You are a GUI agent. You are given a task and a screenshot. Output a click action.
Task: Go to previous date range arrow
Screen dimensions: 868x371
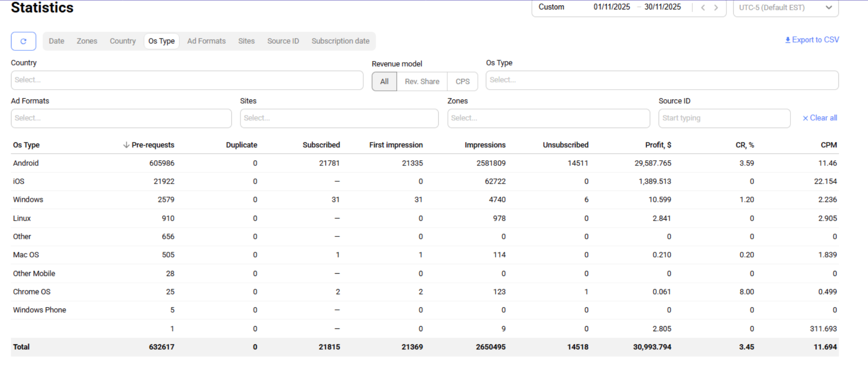tap(703, 8)
